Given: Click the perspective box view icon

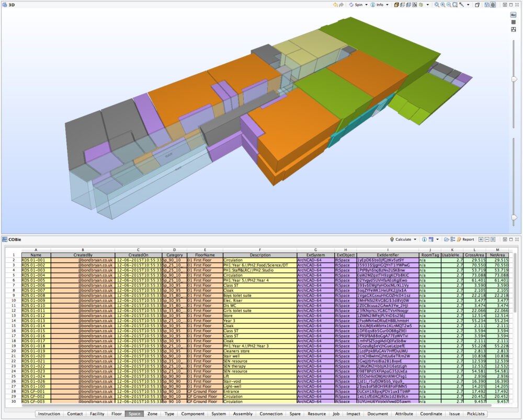Looking at the screenshot, I should coord(477,5).
